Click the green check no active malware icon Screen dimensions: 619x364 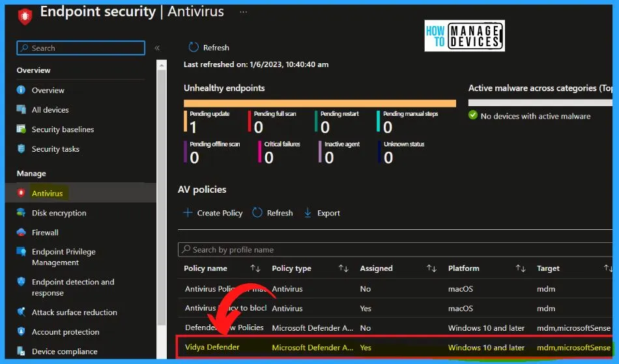coord(473,115)
